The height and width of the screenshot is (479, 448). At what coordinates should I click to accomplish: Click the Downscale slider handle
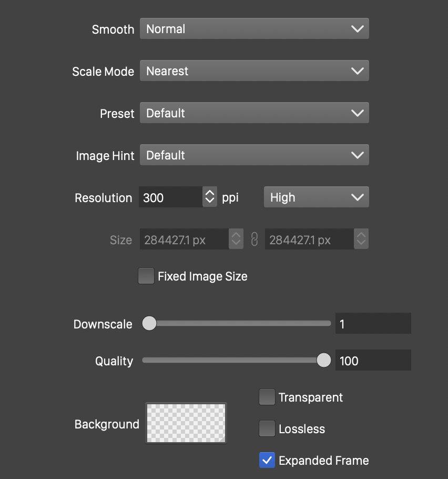[150, 324]
